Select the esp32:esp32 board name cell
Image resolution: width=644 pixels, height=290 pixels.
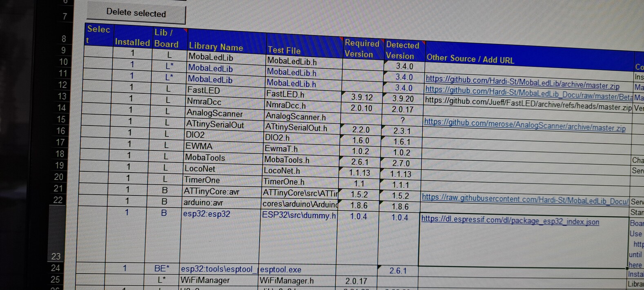coord(206,214)
